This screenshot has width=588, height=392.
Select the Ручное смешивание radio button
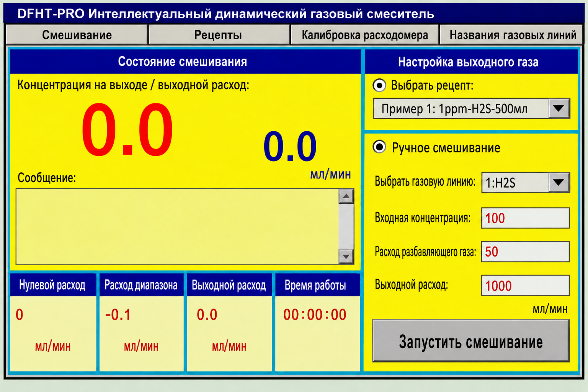coord(379,147)
